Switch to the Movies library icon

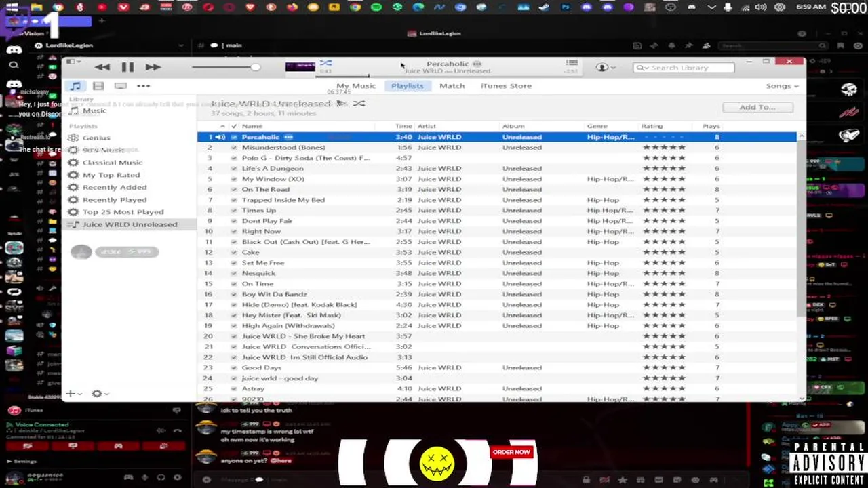98,86
